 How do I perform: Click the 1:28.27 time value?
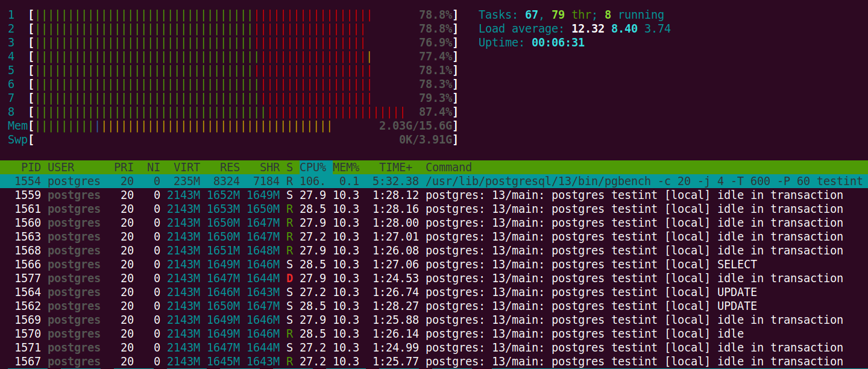pyautogui.click(x=395, y=306)
